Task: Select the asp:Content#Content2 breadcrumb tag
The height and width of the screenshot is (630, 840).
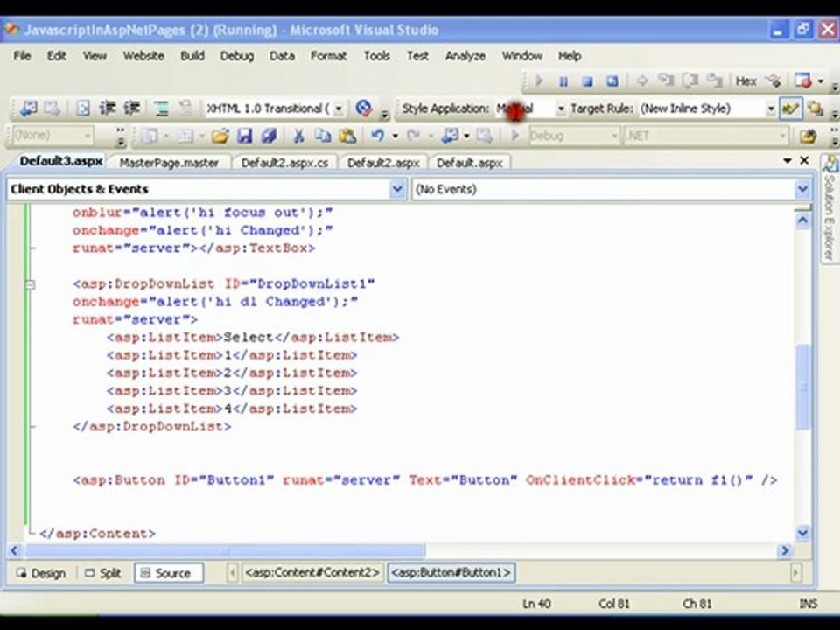Action: tap(312, 572)
